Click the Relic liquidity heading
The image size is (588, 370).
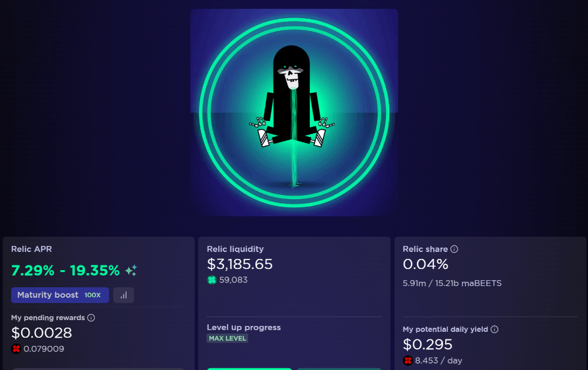[x=235, y=249]
